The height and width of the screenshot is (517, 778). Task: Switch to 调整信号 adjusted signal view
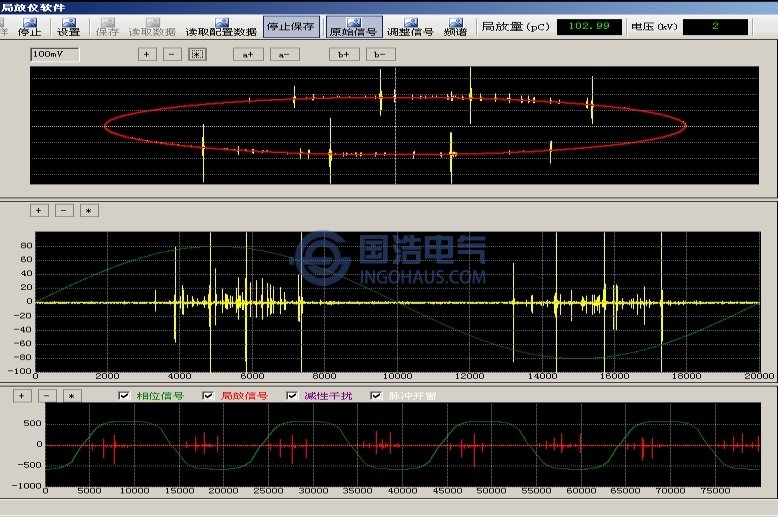tap(410, 26)
